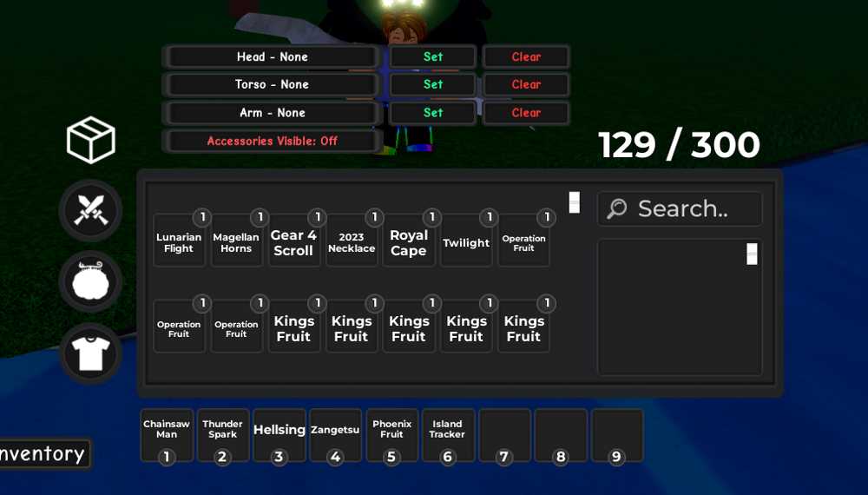868x495 pixels.
Task: Open the storage box icon
Action: 91,140
